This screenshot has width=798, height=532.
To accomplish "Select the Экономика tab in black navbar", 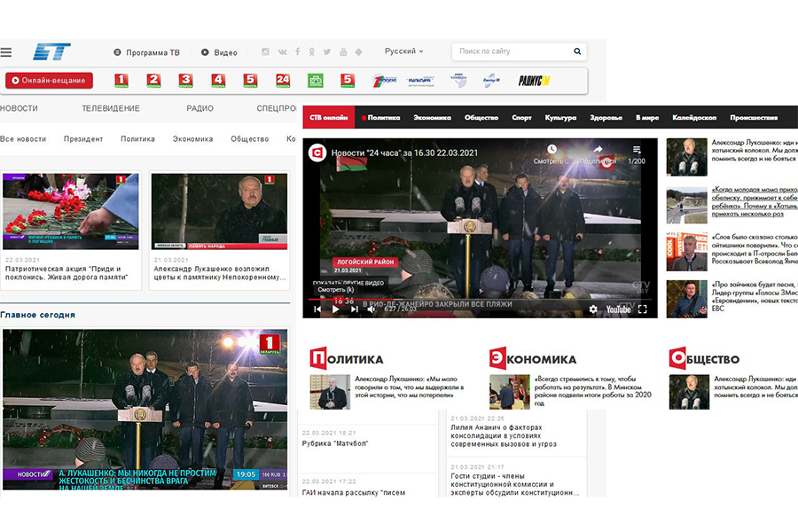I will [x=432, y=117].
